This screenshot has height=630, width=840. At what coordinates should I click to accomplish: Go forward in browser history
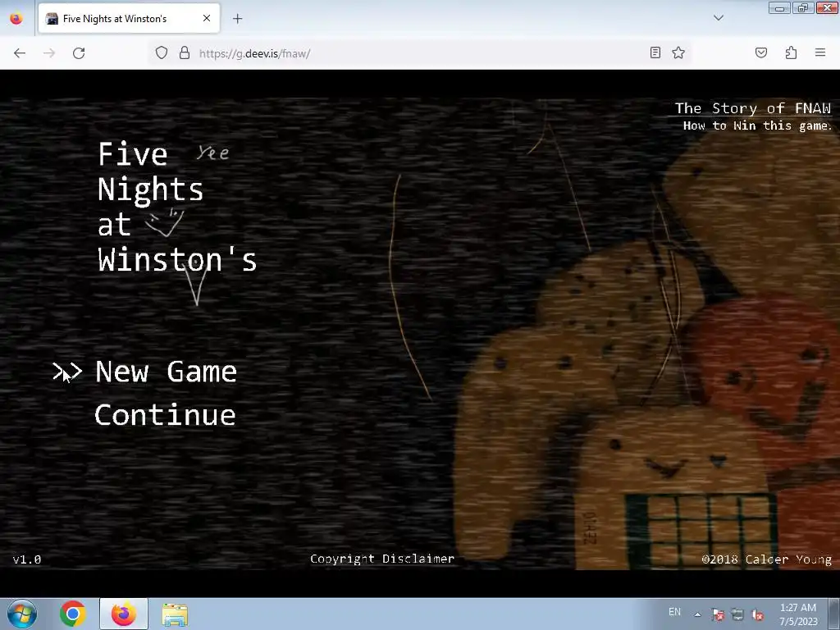pos(49,53)
